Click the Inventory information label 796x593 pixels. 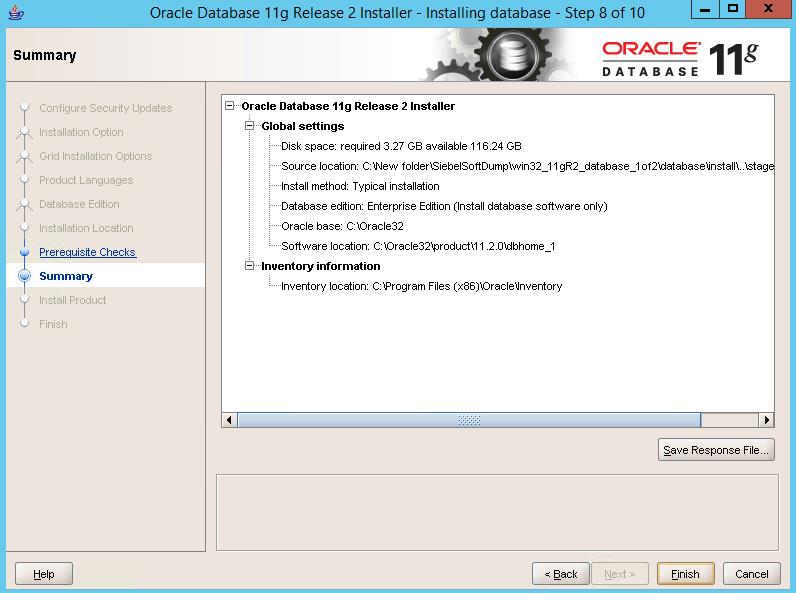320,266
